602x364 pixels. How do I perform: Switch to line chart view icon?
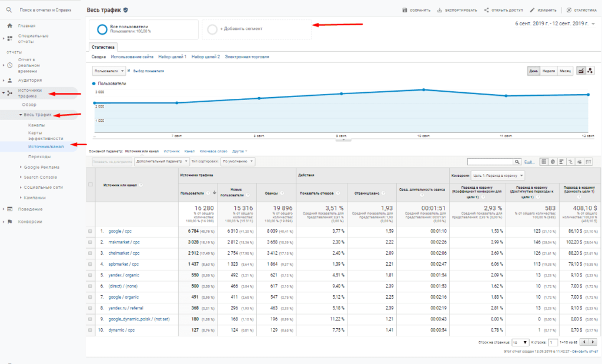[x=581, y=71]
